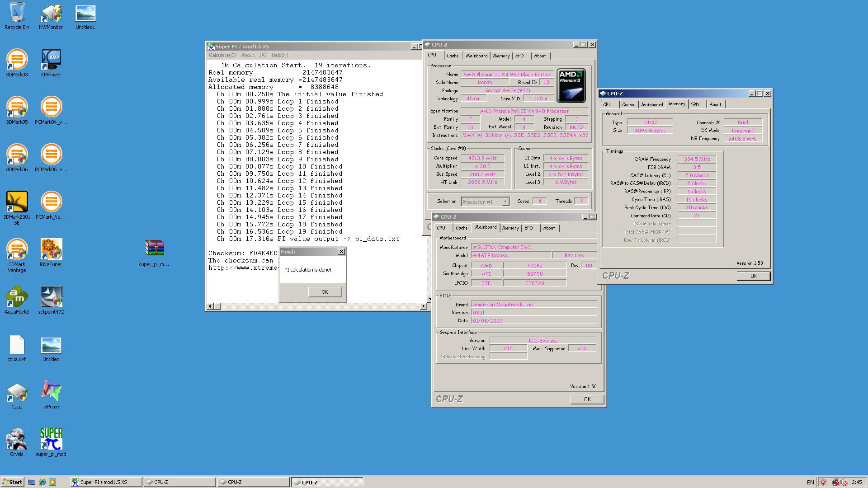The image size is (868, 488).
Task: Click OK in PI calculation done dialog
Action: [x=325, y=292]
